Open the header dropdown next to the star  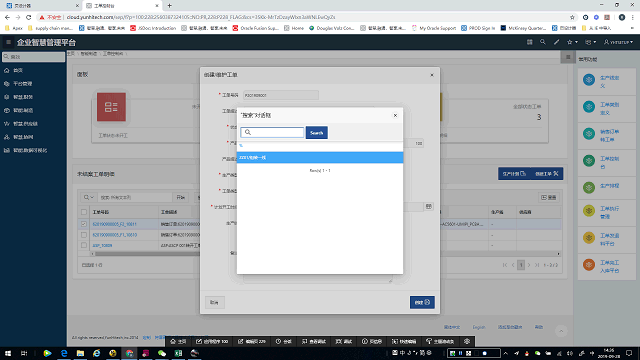(x=591, y=42)
